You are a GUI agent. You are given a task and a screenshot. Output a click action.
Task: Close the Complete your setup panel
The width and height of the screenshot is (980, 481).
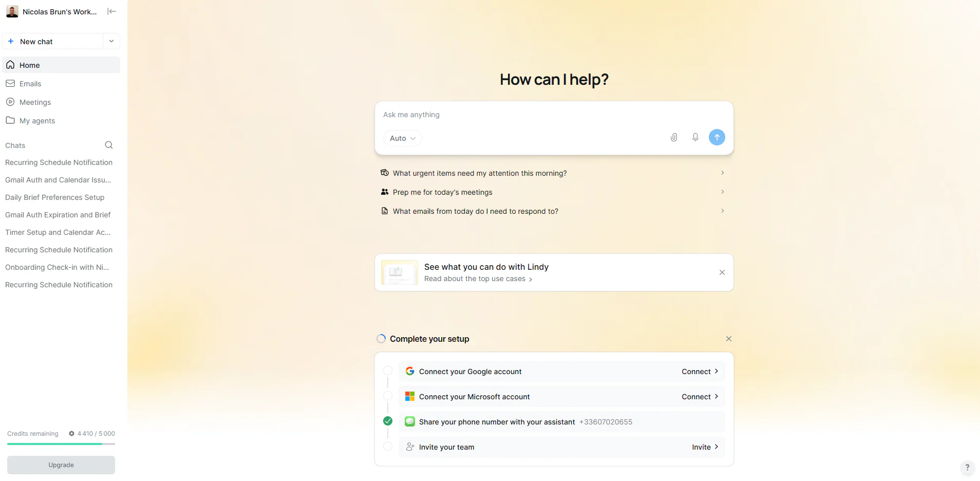(729, 339)
